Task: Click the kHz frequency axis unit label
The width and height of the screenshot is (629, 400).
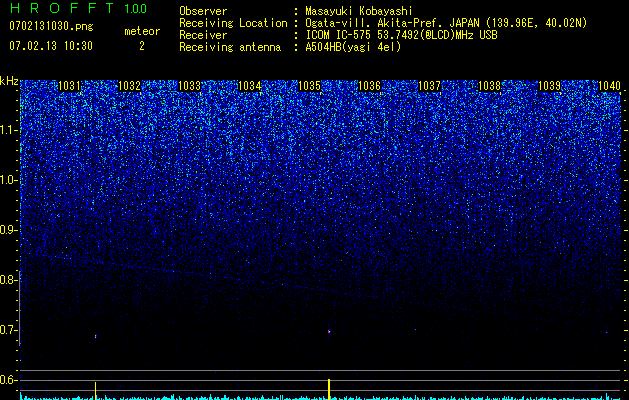Action: point(9,81)
